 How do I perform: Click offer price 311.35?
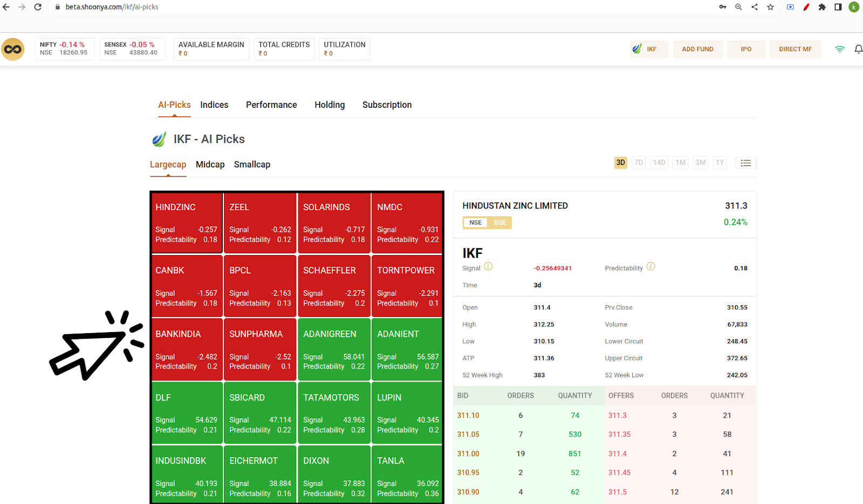click(x=619, y=434)
